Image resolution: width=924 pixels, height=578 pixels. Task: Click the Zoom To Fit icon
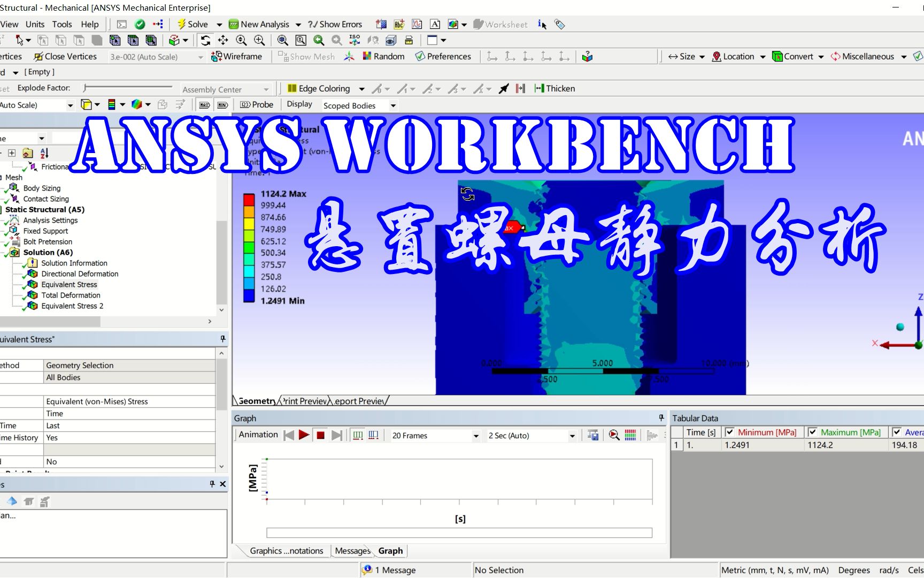click(x=282, y=40)
